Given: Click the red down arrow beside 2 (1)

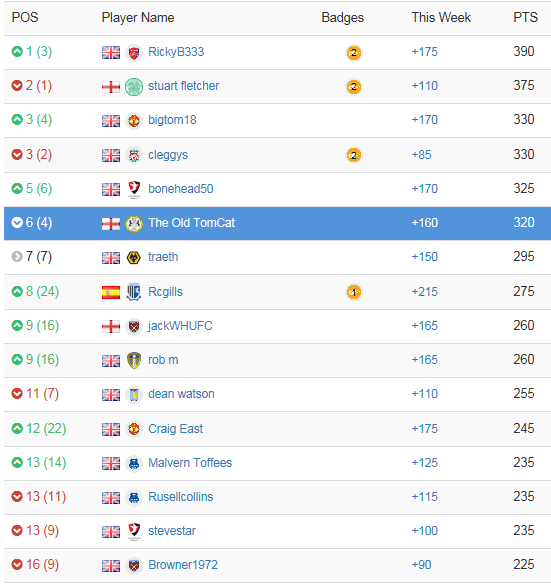Looking at the screenshot, I should (x=17, y=85).
